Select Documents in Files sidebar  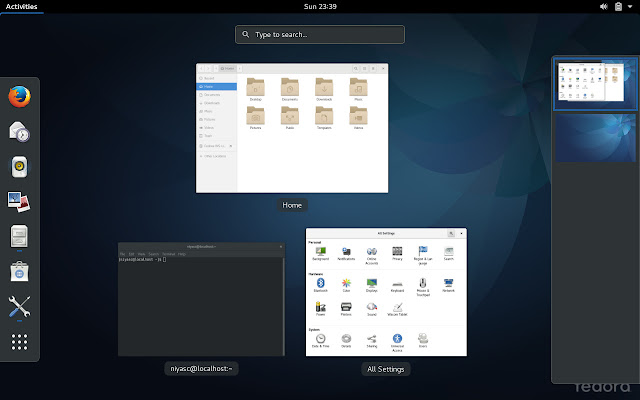pyautogui.click(x=216, y=95)
